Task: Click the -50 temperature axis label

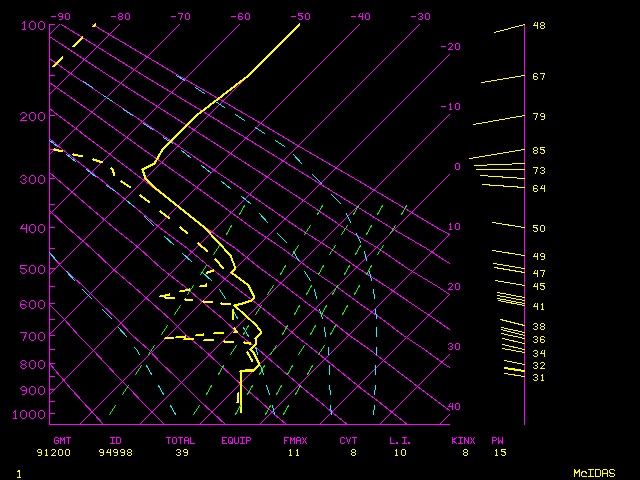Action: pyautogui.click(x=301, y=16)
